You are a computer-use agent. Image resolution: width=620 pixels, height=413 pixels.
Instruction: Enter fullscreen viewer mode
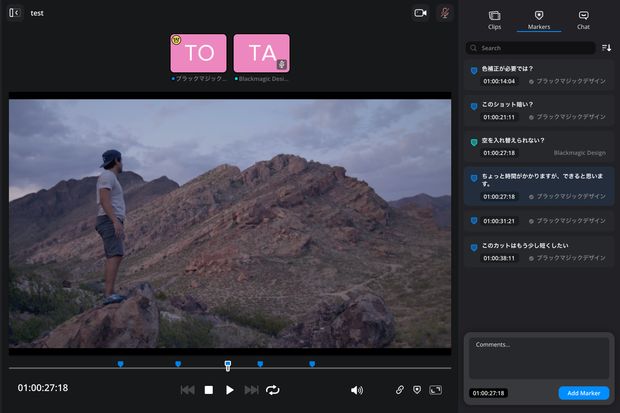[435, 390]
